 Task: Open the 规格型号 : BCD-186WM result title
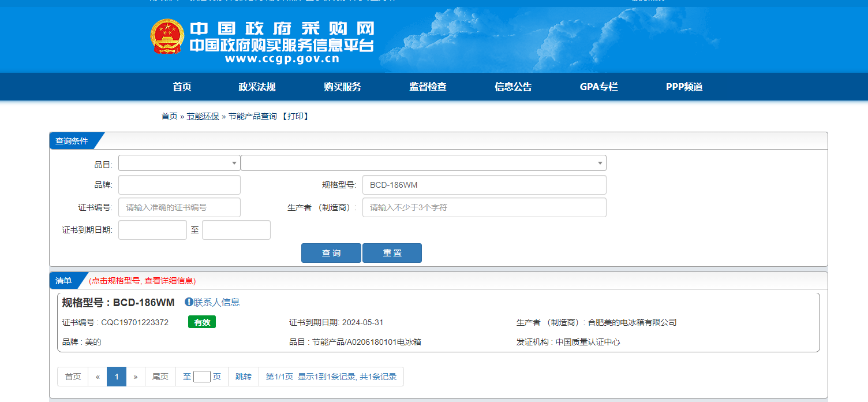coord(118,302)
